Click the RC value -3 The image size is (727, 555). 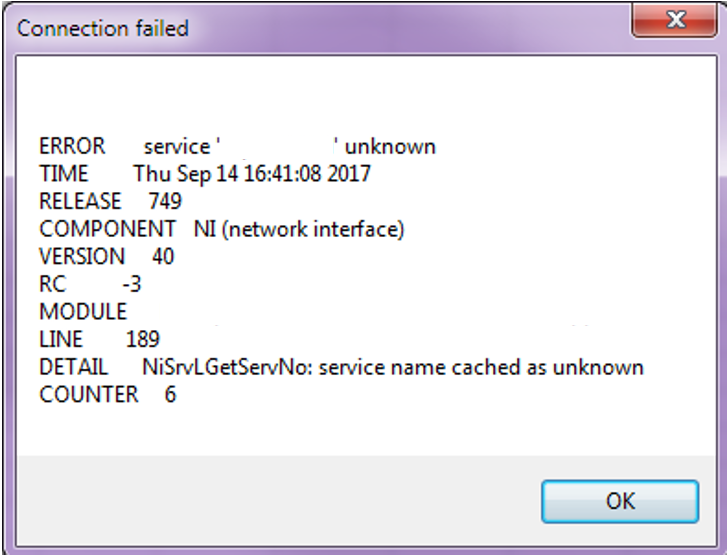click(132, 284)
